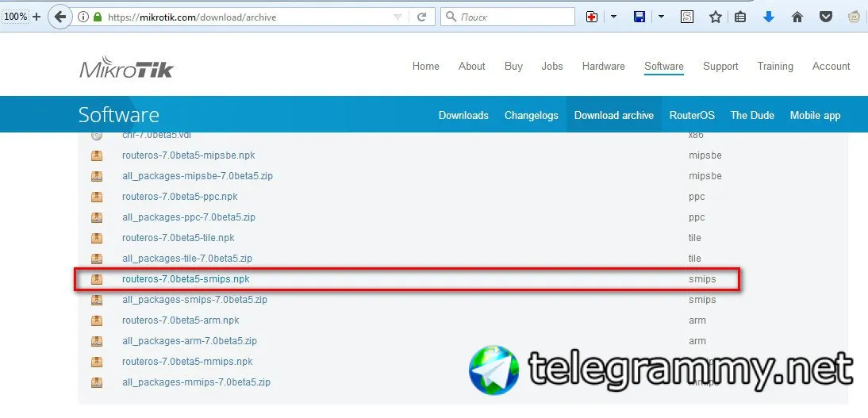Click the Поиск search field
868x418 pixels.
(x=508, y=17)
